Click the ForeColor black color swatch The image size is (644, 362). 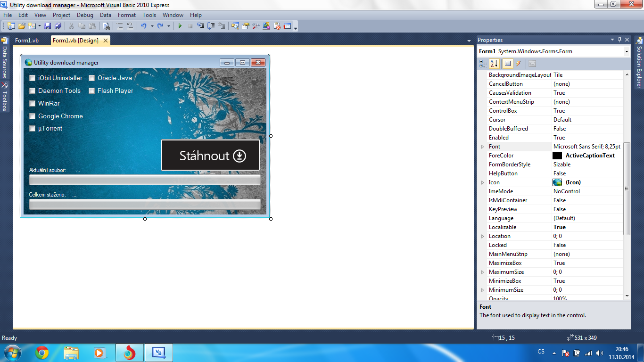(x=557, y=156)
